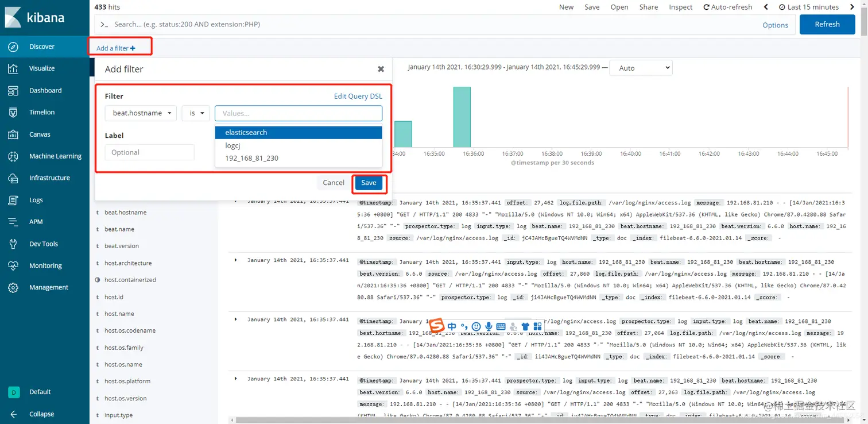
Task: Click the shirt skin icon in IME toolbar
Action: [525, 326]
